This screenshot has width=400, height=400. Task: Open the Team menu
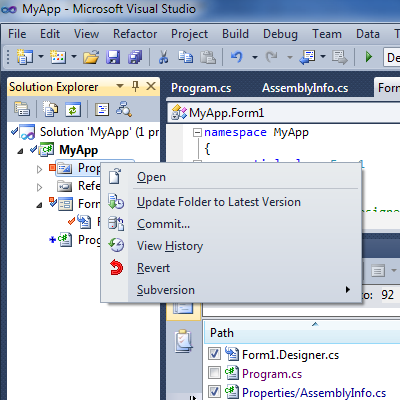coord(327,34)
